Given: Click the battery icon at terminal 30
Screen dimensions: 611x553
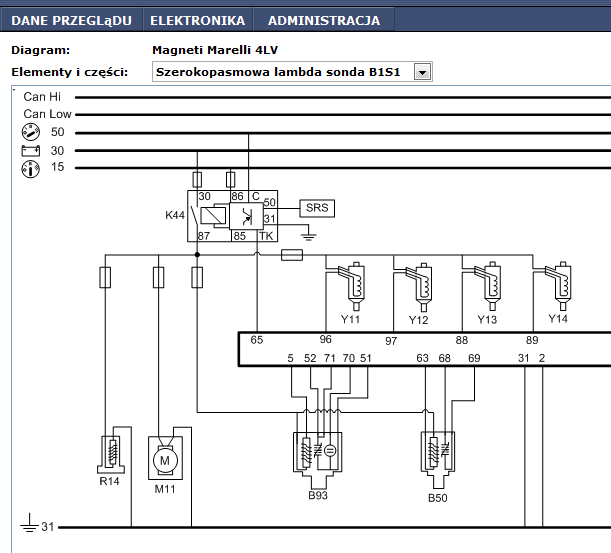Looking at the screenshot, I should pyautogui.click(x=30, y=151).
